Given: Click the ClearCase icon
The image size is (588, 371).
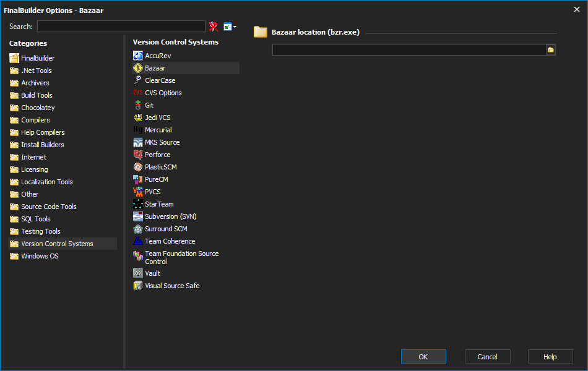Looking at the screenshot, I should click(138, 80).
